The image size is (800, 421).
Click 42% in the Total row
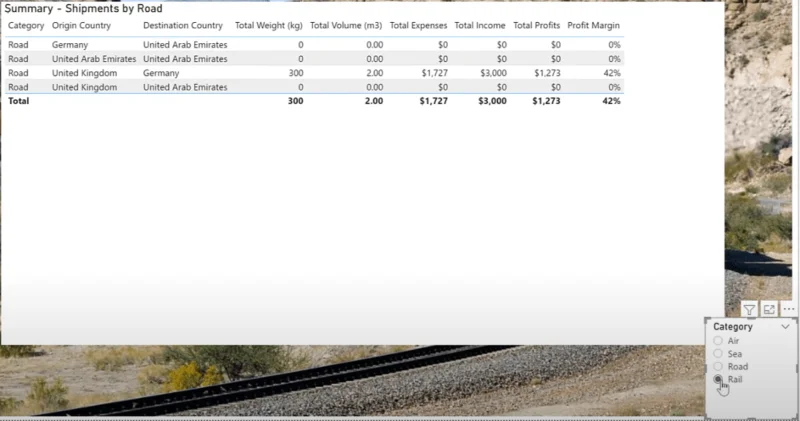[611, 101]
